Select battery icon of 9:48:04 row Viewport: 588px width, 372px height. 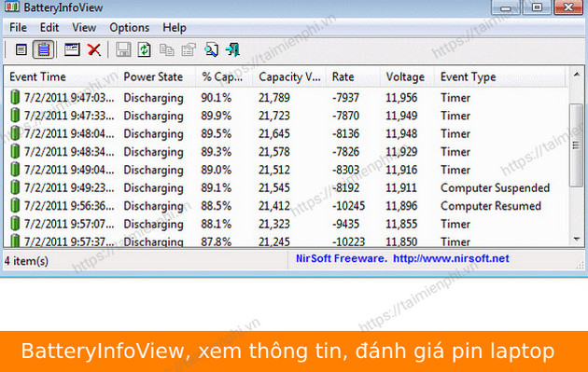[15, 133]
